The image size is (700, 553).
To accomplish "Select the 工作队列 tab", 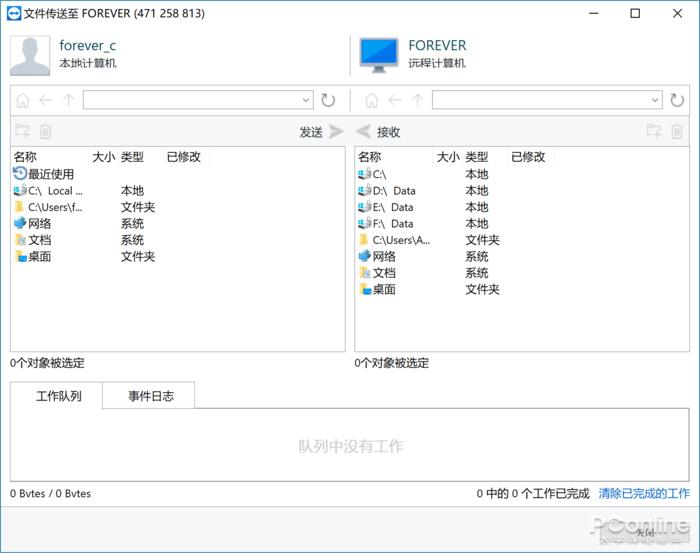I will pyautogui.click(x=58, y=396).
